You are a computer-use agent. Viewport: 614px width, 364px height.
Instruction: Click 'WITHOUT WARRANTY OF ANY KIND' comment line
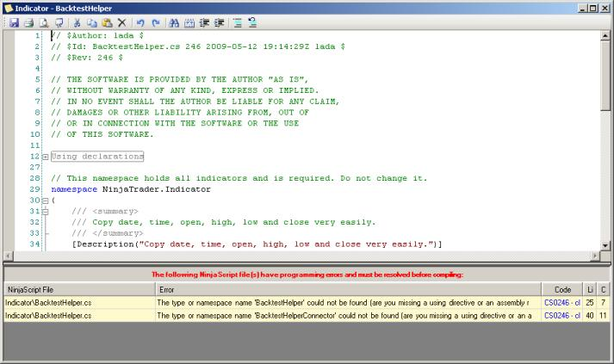pos(185,90)
